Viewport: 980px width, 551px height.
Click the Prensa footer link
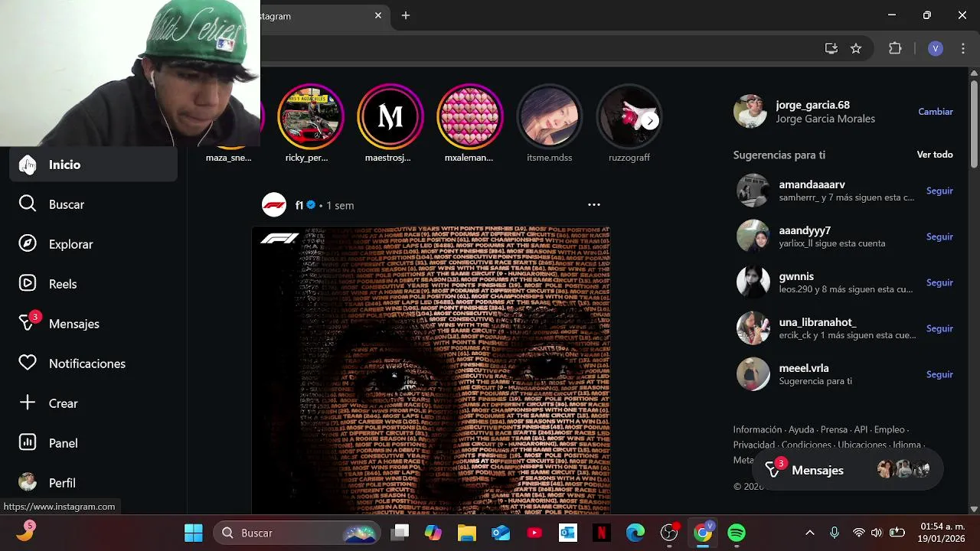coord(834,429)
